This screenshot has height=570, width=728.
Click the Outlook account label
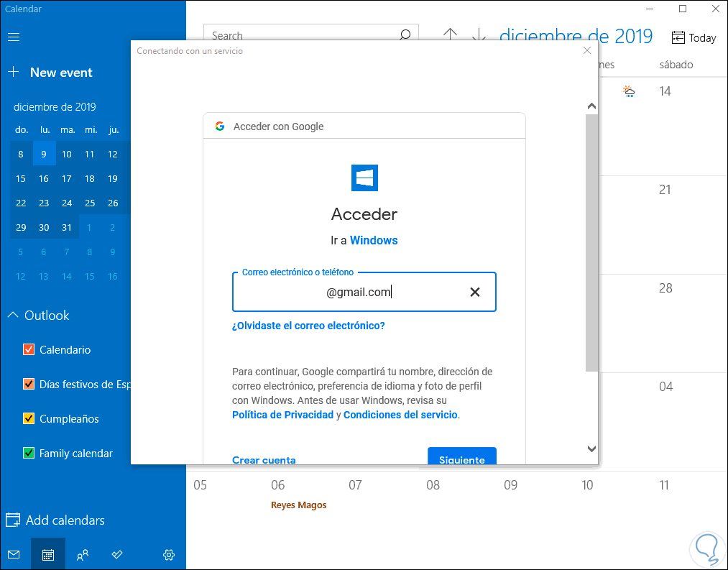click(x=47, y=316)
